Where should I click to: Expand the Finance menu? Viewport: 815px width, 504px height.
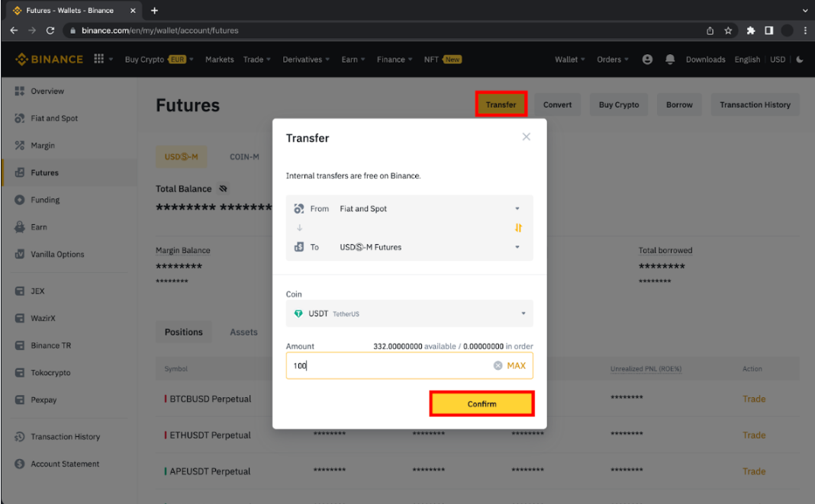(x=395, y=59)
